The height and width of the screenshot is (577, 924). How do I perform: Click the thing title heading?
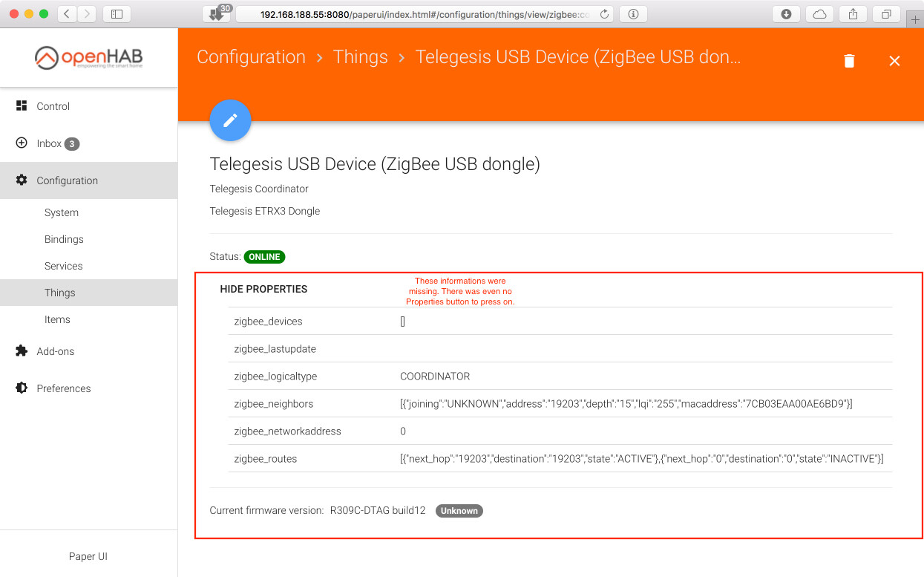click(375, 164)
